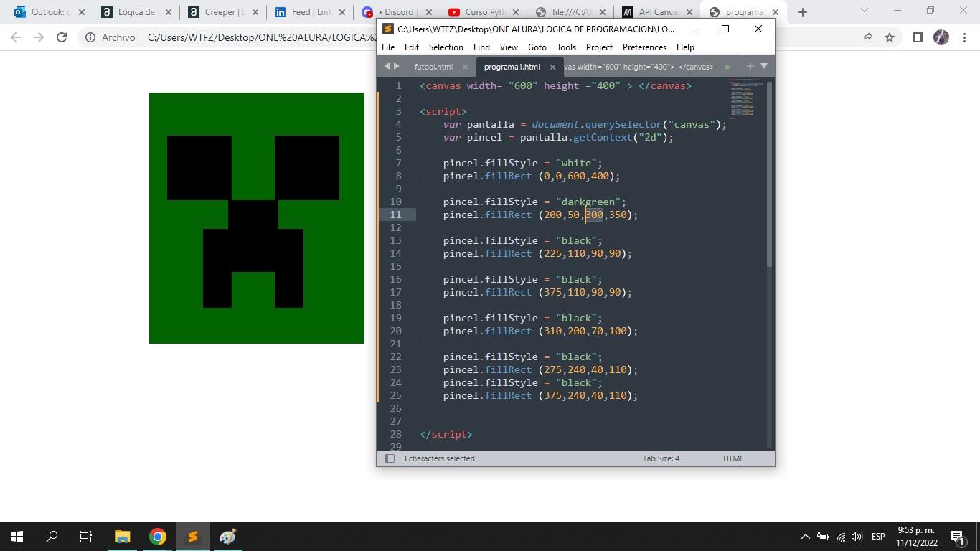Close the programa1.html tab
980x551 pixels.
point(552,67)
